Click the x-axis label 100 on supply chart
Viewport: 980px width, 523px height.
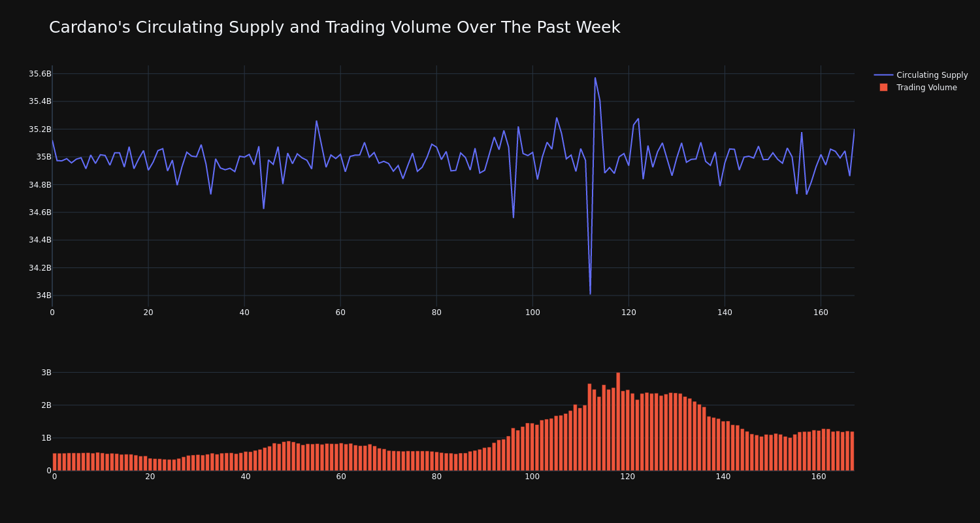click(532, 312)
